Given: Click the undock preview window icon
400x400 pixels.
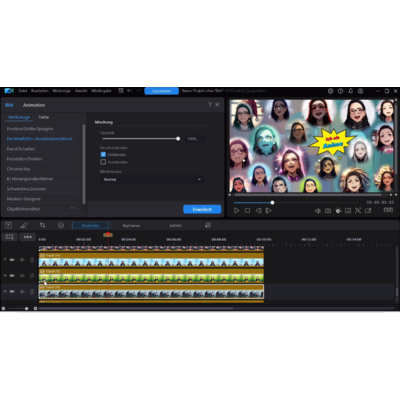Looking at the screenshot, I should point(368,211).
